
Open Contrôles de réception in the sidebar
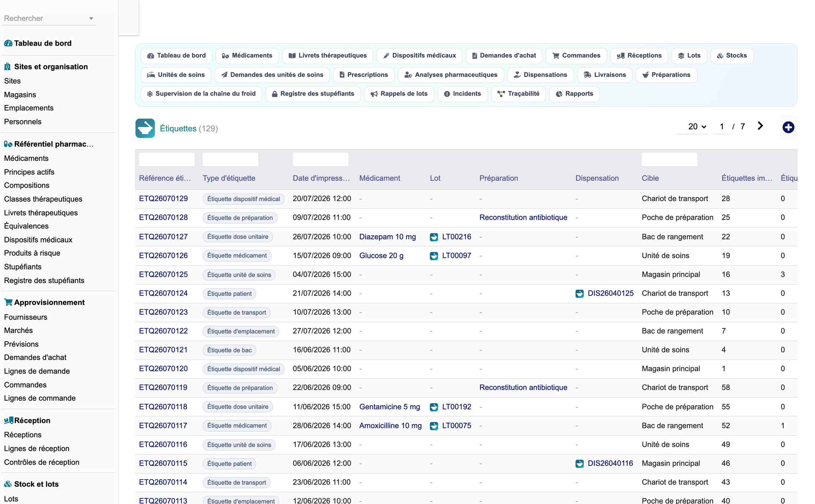(x=41, y=462)
